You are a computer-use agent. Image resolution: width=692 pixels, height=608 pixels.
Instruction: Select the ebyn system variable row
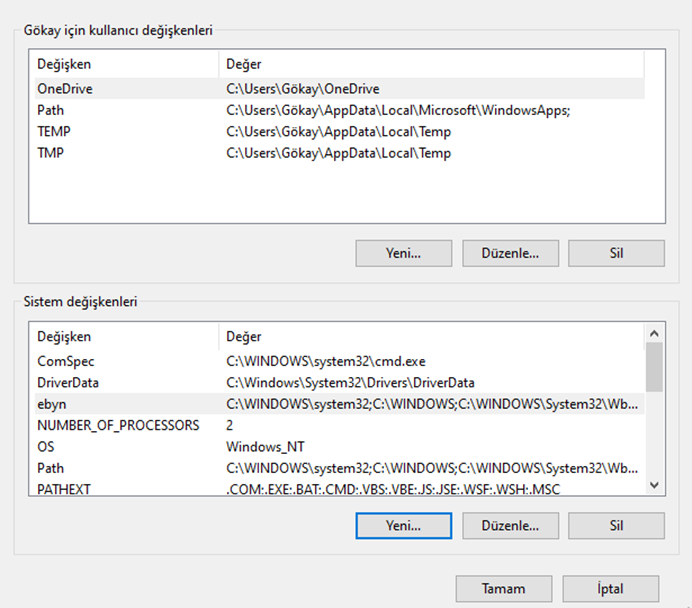[339, 404]
